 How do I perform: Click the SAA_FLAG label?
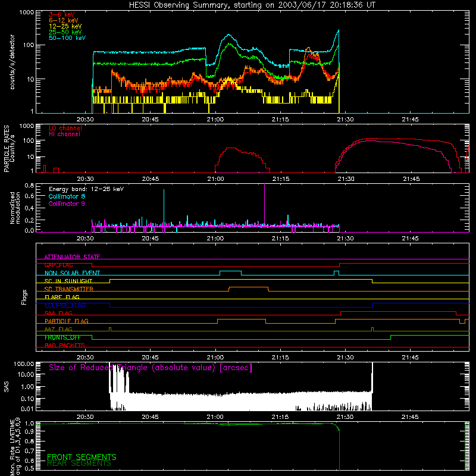pos(58,313)
